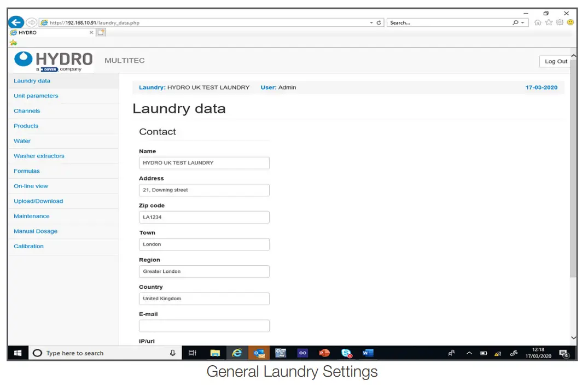Open the favorites star icon
This screenshot has width=588, height=386.
point(549,22)
